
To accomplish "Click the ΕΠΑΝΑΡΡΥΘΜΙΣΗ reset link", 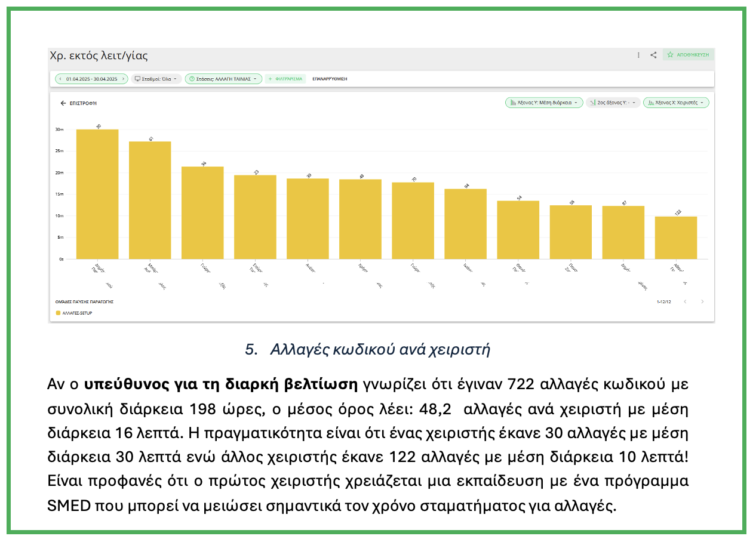I will [x=330, y=79].
